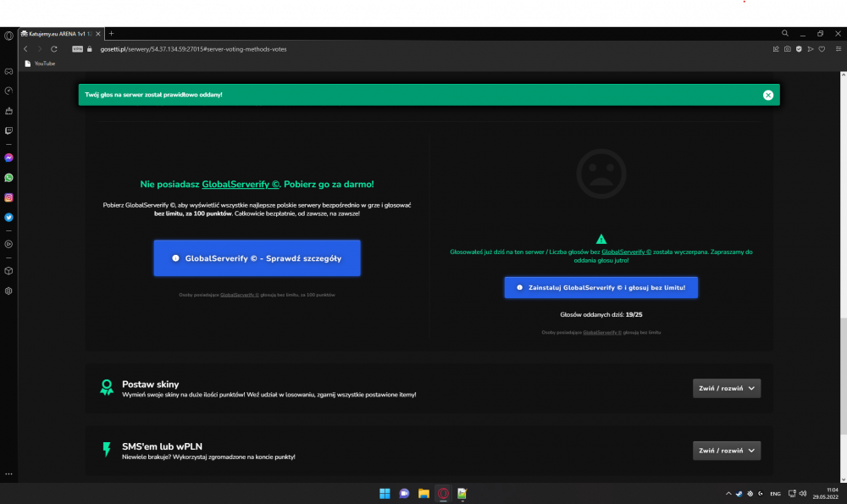Click the Postaw skiny heading

point(150,384)
